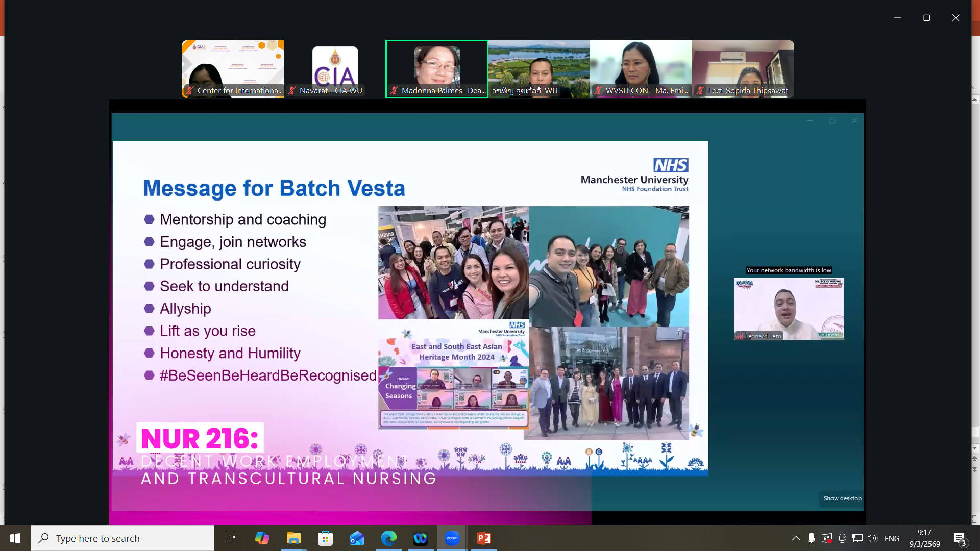Image resolution: width=980 pixels, height=551 pixels.
Task: Open Windows Start menu
Action: click(15, 538)
